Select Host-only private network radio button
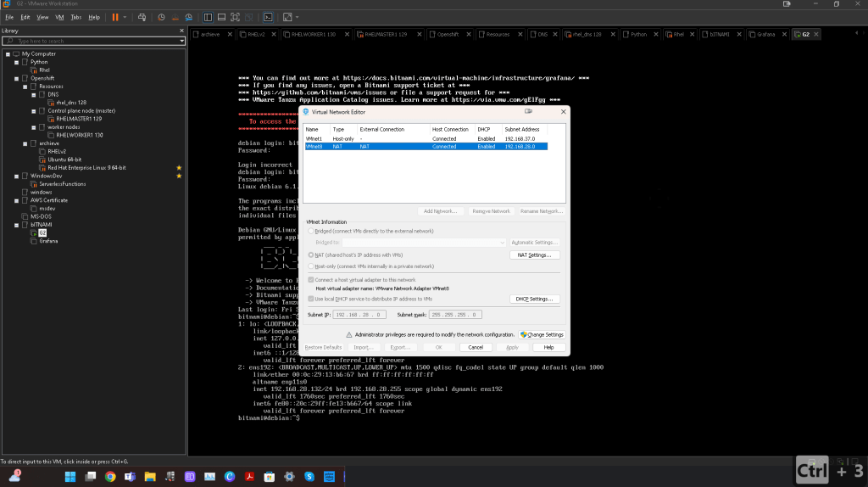Viewport: 868px width, 487px height. [311, 266]
